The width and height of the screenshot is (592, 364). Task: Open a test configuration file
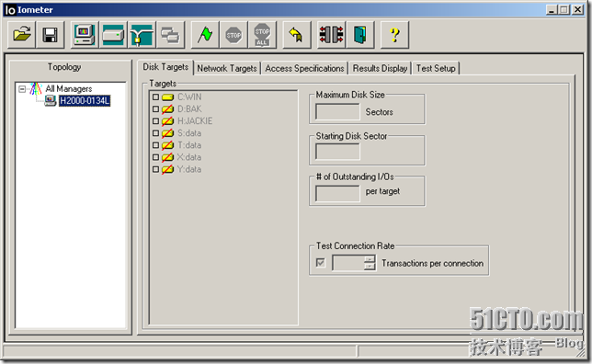(x=22, y=35)
